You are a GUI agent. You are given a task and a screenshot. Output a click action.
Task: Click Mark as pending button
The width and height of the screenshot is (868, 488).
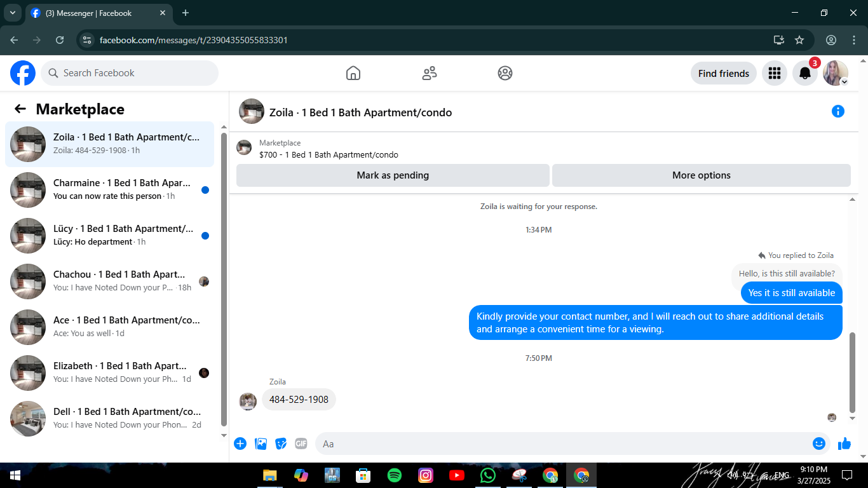pyautogui.click(x=393, y=175)
